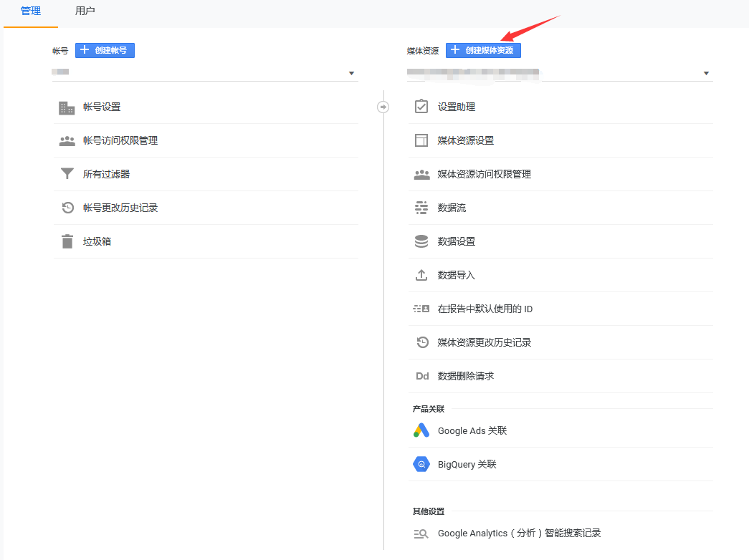Click the 数据导入 upload icon

421,275
